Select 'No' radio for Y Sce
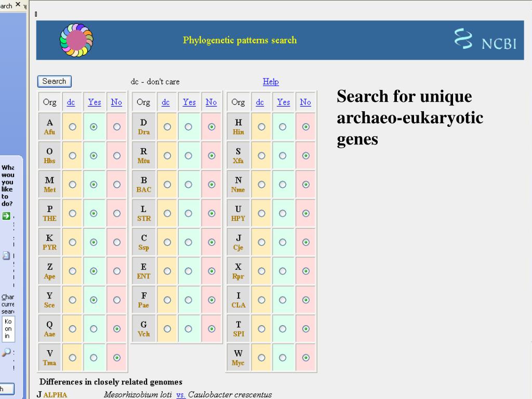The width and height of the screenshot is (532, 399). point(117,300)
